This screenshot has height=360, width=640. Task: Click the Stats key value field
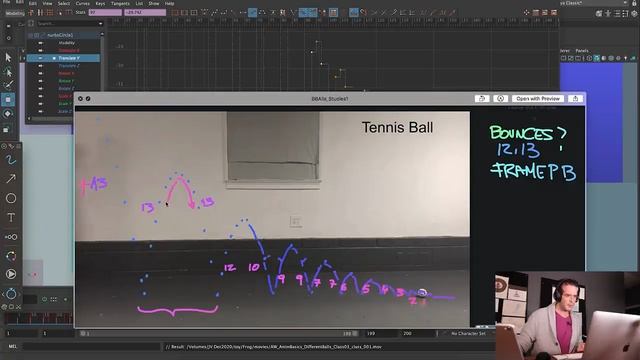point(145,13)
